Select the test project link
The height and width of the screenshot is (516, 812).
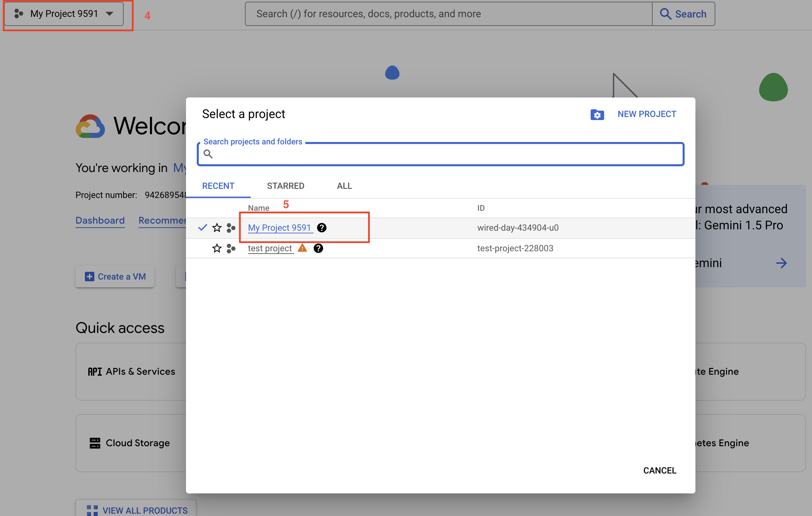point(270,248)
